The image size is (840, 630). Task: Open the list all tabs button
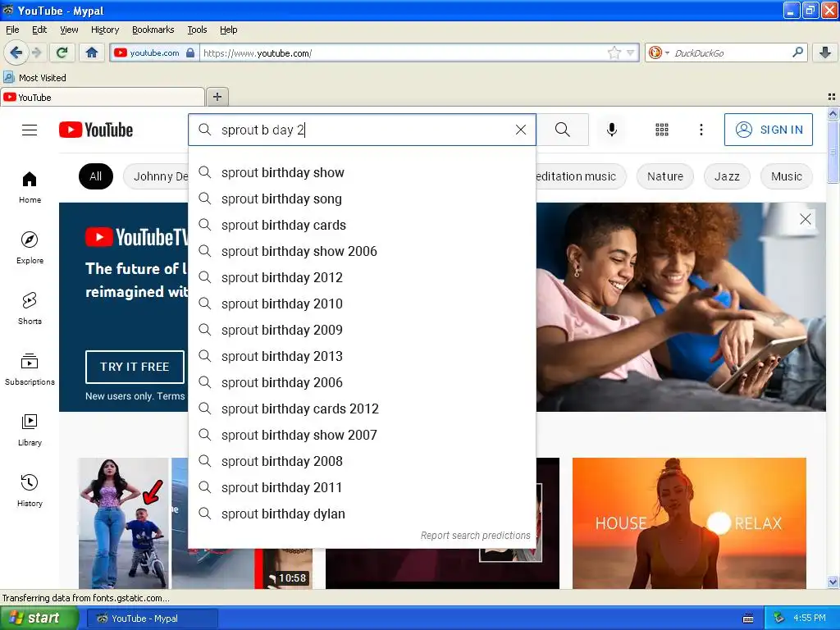click(832, 97)
